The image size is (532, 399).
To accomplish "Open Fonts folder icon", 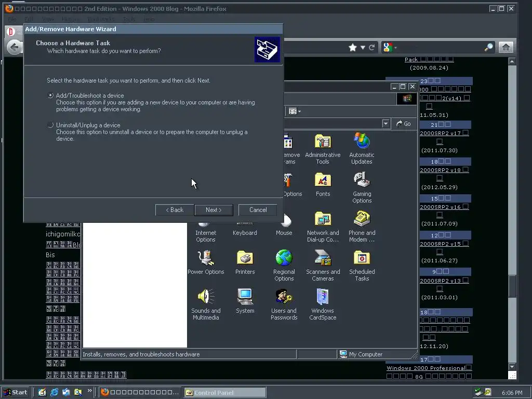I will click(x=323, y=185).
